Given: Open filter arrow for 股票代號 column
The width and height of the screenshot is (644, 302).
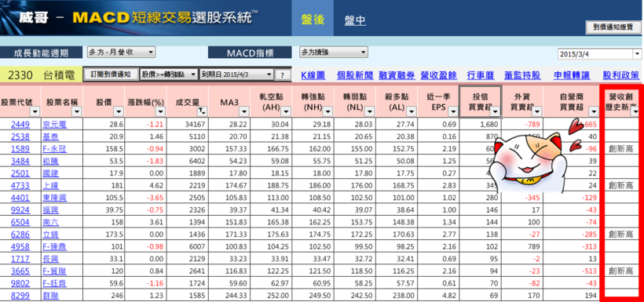Looking at the screenshot, I should [x=35, y=111].
